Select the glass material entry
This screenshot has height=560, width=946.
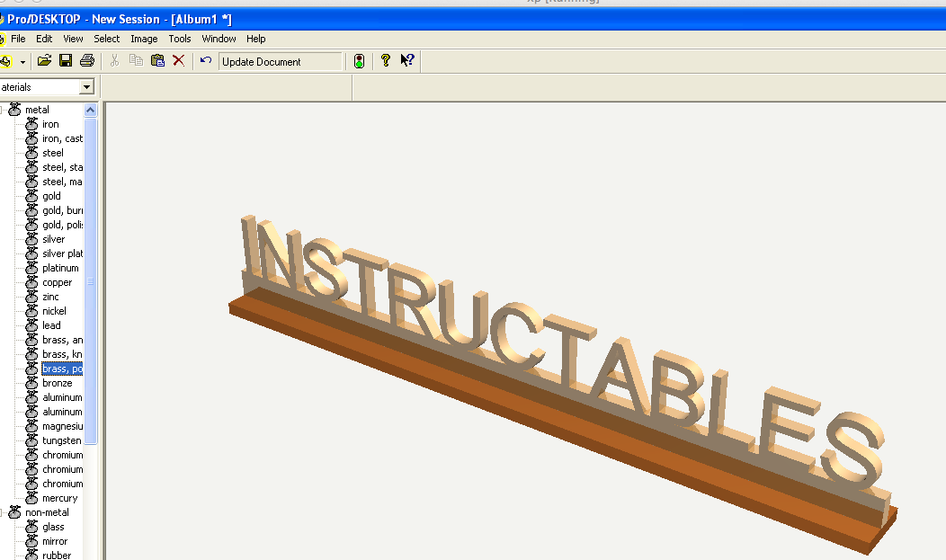53,527
